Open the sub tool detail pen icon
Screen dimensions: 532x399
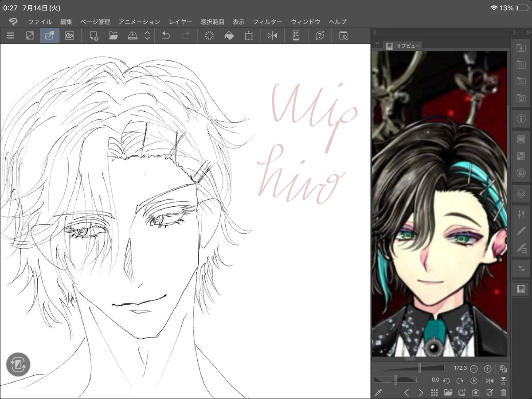click(x=521, y=248)
